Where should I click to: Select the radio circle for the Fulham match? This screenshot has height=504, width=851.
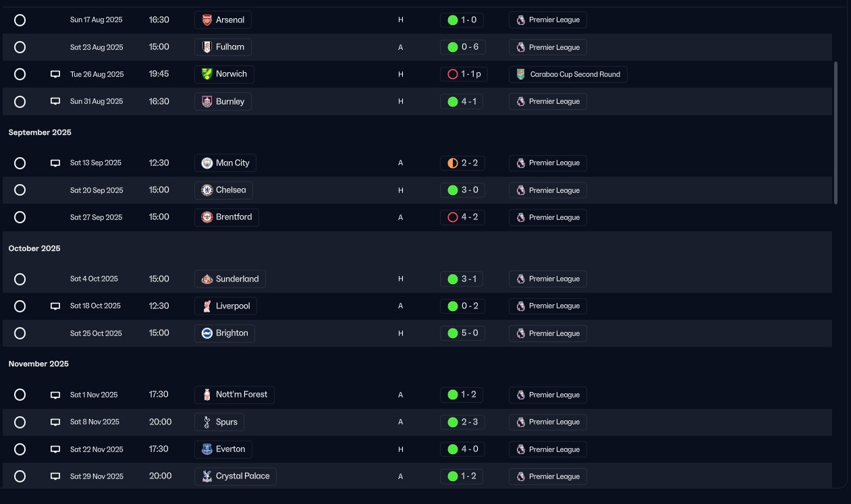tap(20, 47)
